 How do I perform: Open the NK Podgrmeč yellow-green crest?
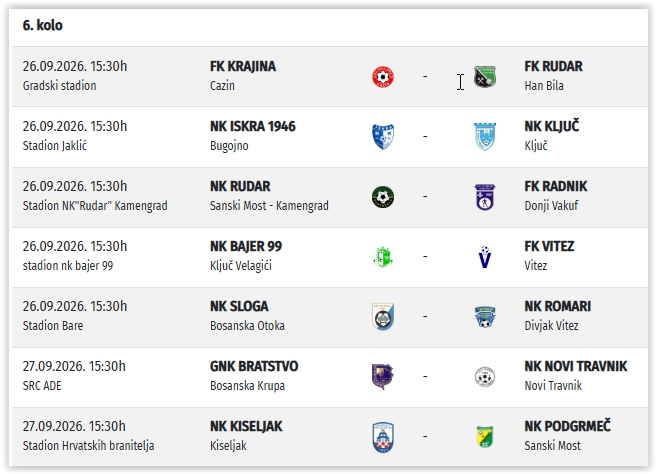click(x=485, y=437)
